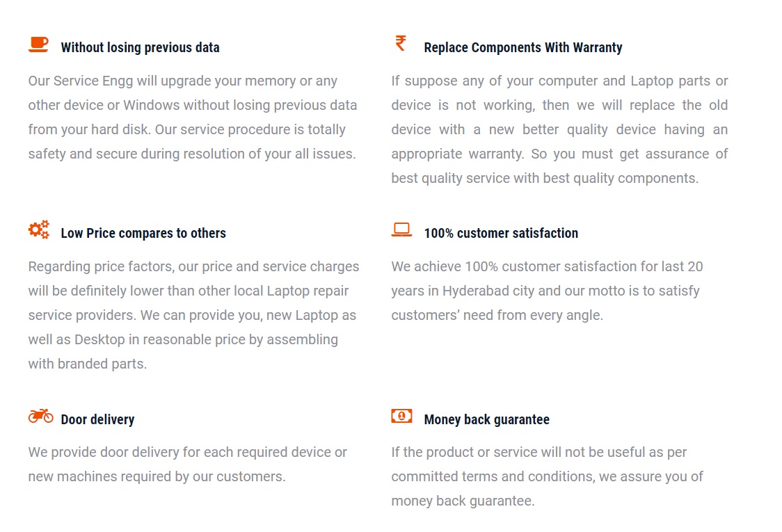The image size is (782, 532).
Task: Click the '100% customer satisfaction' heading
Action: 501,234
